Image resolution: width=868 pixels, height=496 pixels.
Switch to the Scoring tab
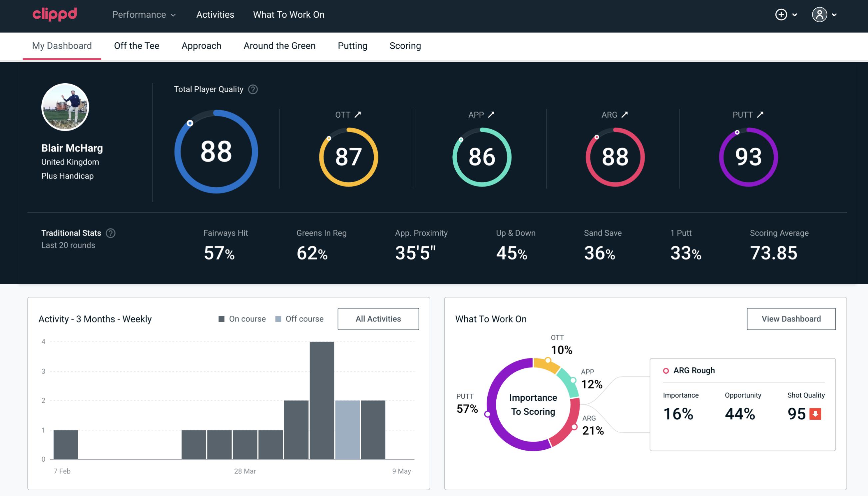pyautogui.click(x=405, y=45)
